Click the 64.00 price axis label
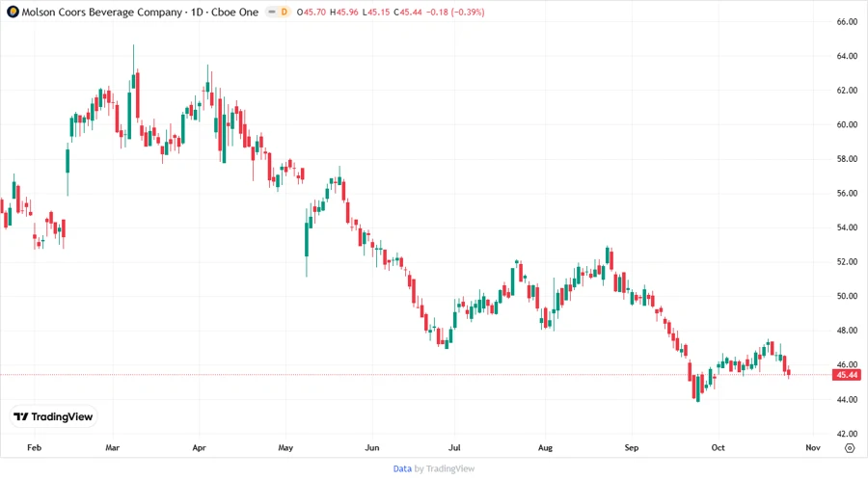The image size is (868, 480). (847, 56)
